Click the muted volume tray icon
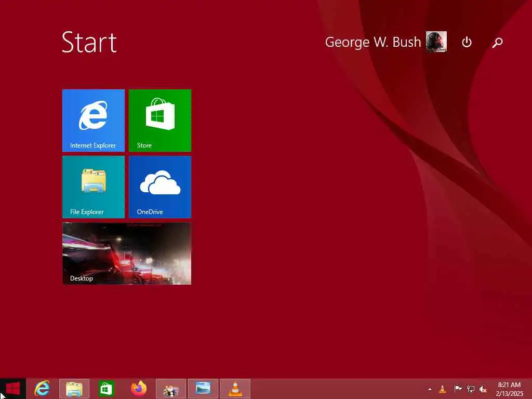The image size is (532, 399). pyautogui.click(x=483, y=389)
